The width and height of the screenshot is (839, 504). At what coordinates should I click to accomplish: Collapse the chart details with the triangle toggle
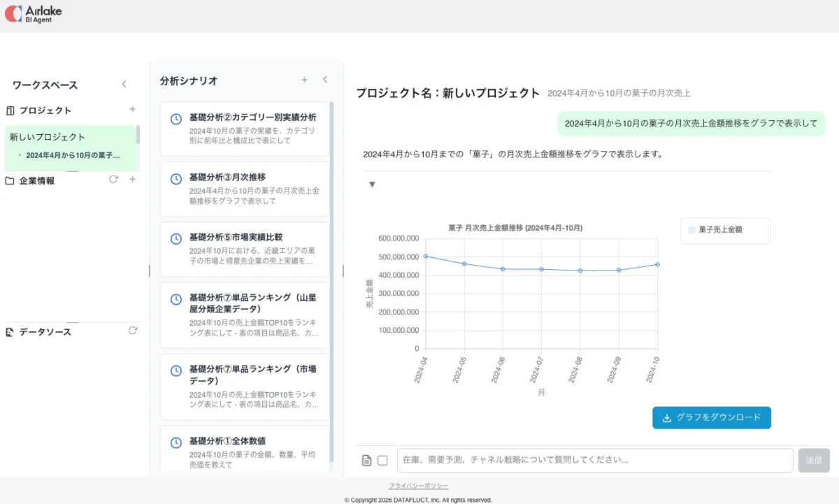point(371,184)
